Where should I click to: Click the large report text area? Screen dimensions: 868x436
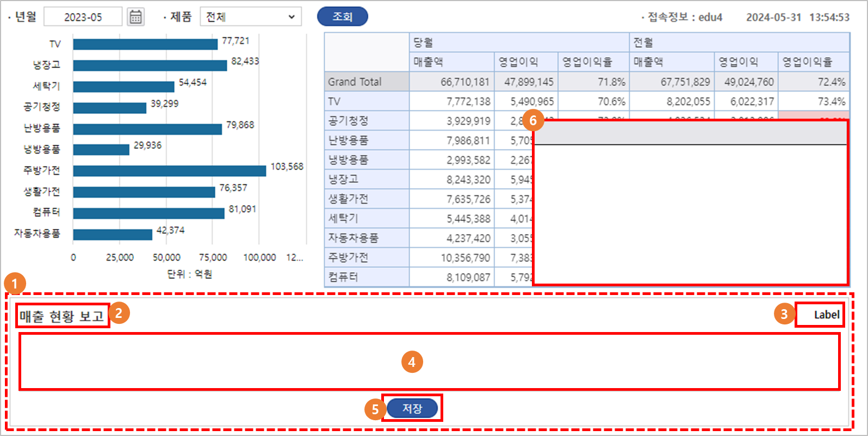(x=430, y=362)
